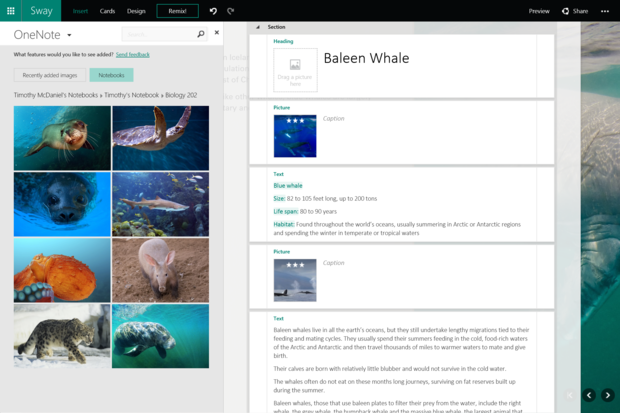Collapse the Section expander triangle
Image resolution: width=620 pixels, height=413 pixels.
pyautogui.click(x=258, y=27)
